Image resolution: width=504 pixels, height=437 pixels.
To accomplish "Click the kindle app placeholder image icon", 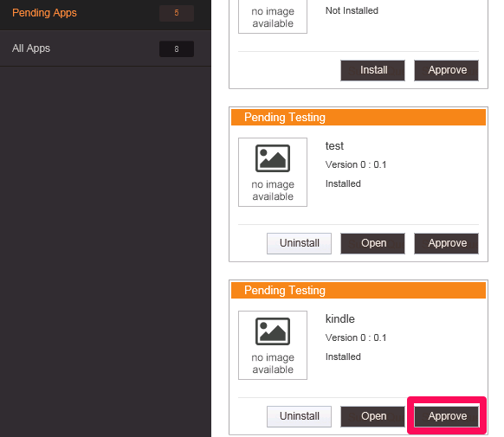I will click(x=273, y=331).
